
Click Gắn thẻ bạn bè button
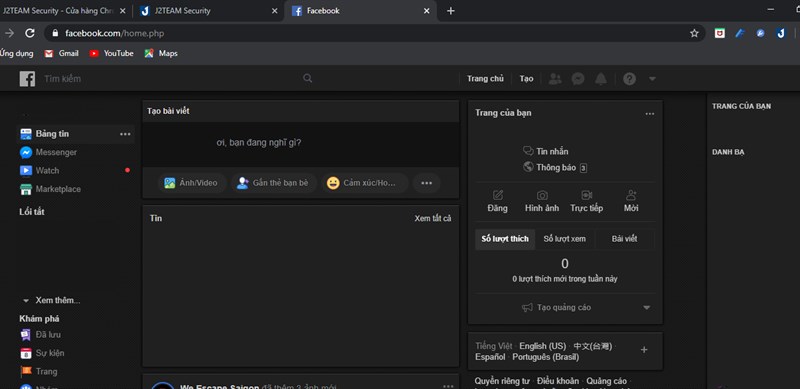(x=273, y=183)
